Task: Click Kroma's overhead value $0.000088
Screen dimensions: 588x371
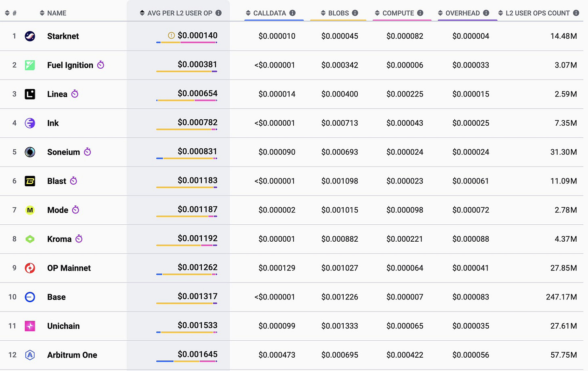Action: tap(470, 239)
